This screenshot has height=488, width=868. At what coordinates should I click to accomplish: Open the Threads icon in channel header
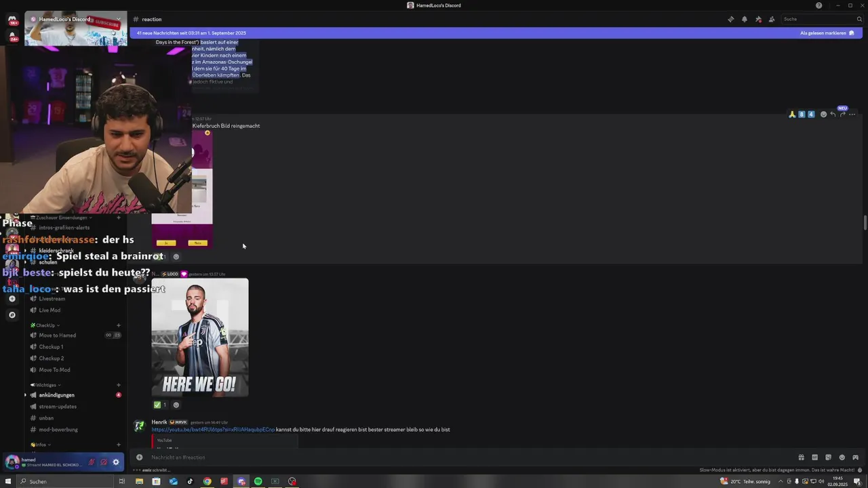pos(730,19)
